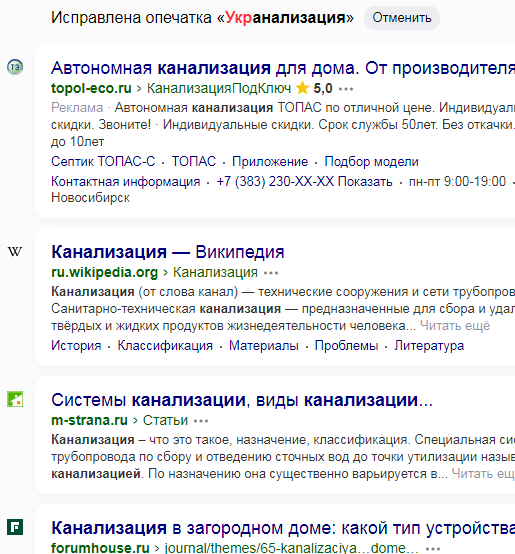Image resolution: width=515 pixels, height=554 pixels.
Task: Open more options dots for topol-eco.ru
Action: click(x=346, y=89)
